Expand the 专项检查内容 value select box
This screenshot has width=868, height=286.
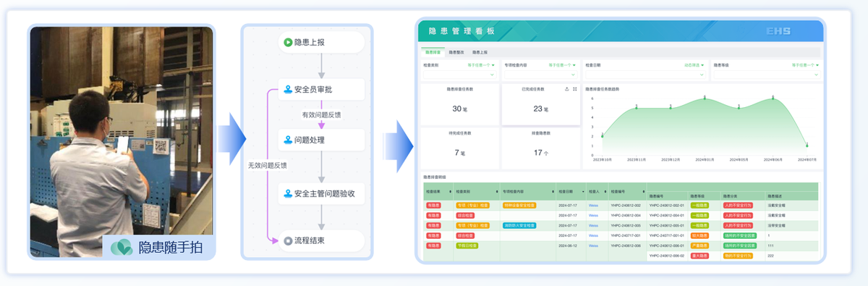540,75
